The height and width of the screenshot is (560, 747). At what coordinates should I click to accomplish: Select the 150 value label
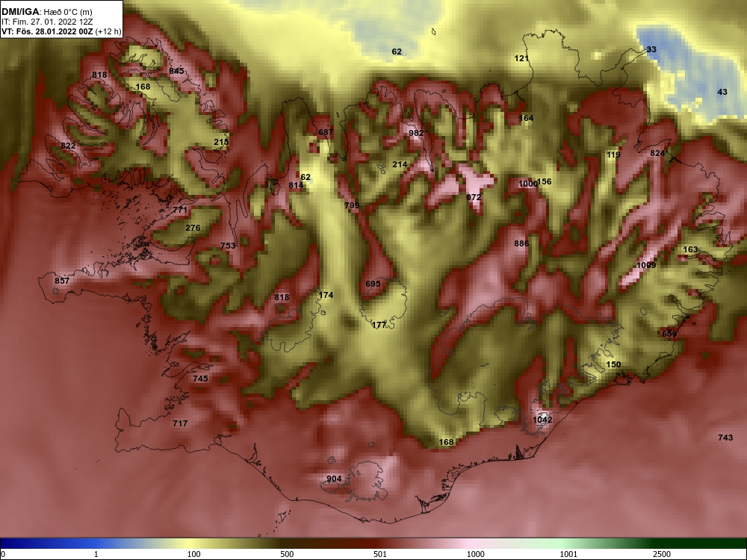coord(613,365)
